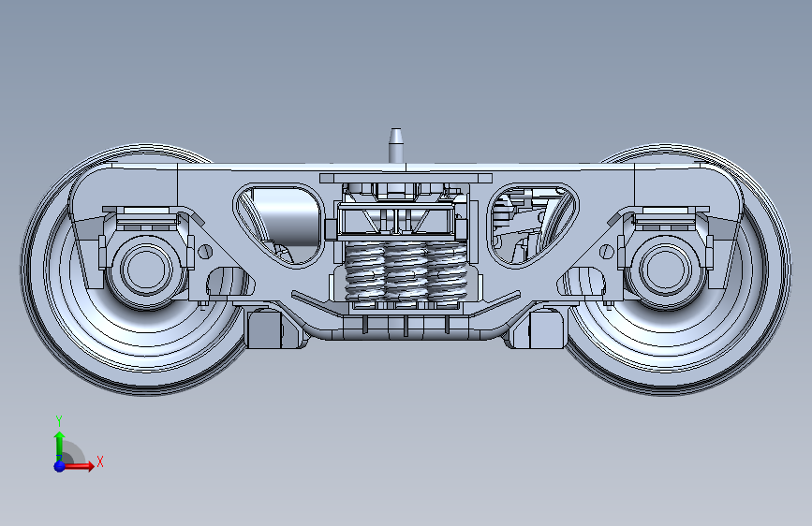This screenshot has height=526, width=812.
Task: Click the red X axis arrow of triad
Action: (x=79, y=466)
